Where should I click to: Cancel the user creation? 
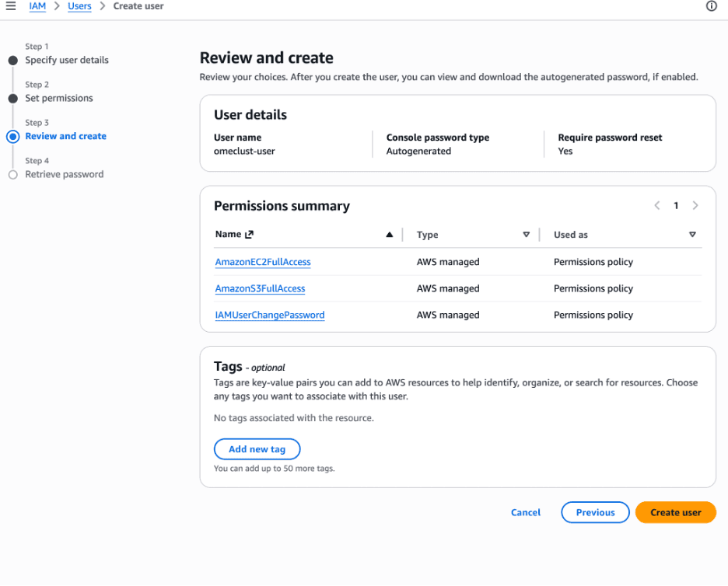526,513
